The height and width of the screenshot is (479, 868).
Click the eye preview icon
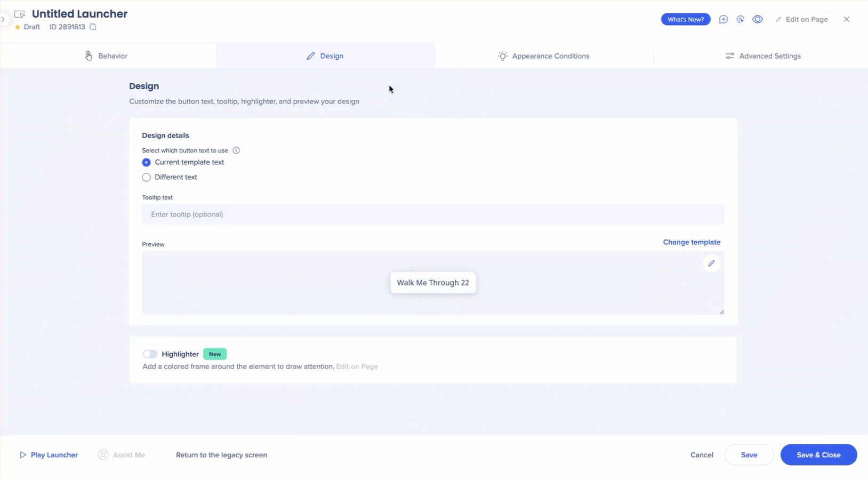757,19
